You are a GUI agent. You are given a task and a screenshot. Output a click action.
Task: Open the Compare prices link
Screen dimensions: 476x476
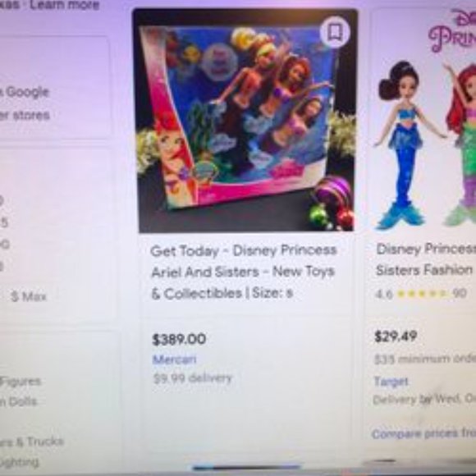(x=423, y=433)
